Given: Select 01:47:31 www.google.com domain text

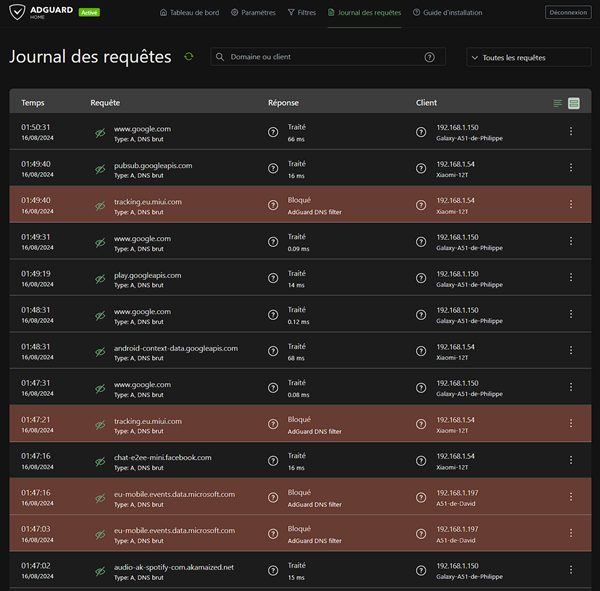Looking at the screenshot, I should 142,385.
